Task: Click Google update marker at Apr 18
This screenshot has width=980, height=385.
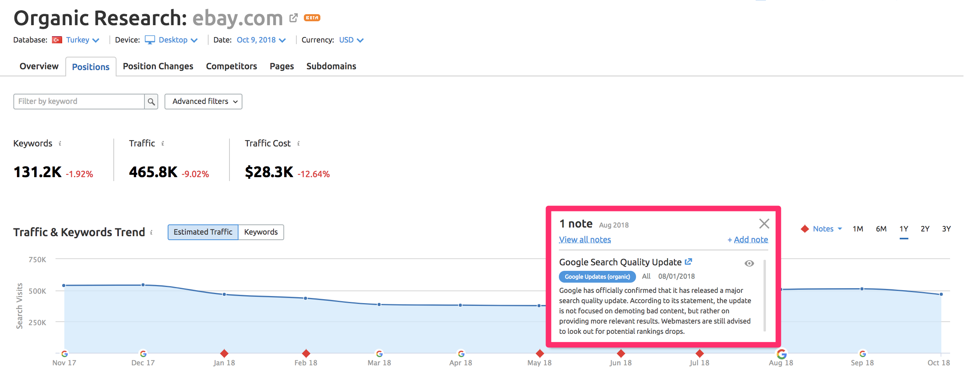Action: point(461,354)
